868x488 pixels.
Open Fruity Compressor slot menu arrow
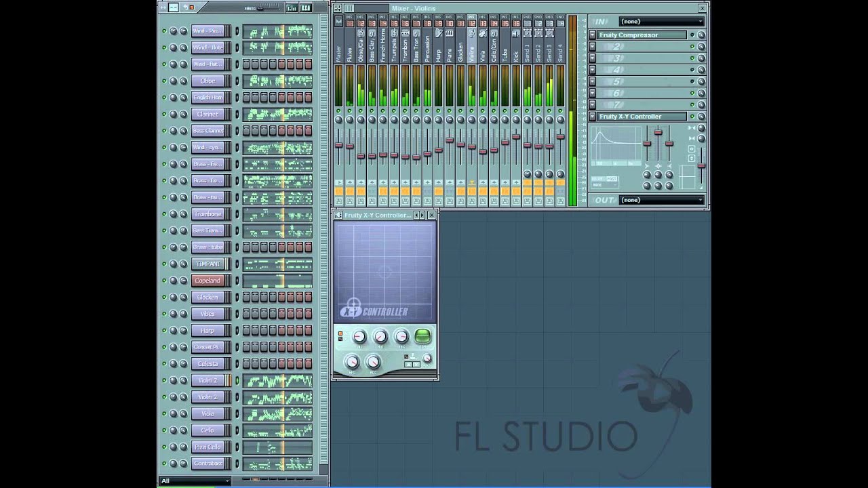click(x=592, y=35)
